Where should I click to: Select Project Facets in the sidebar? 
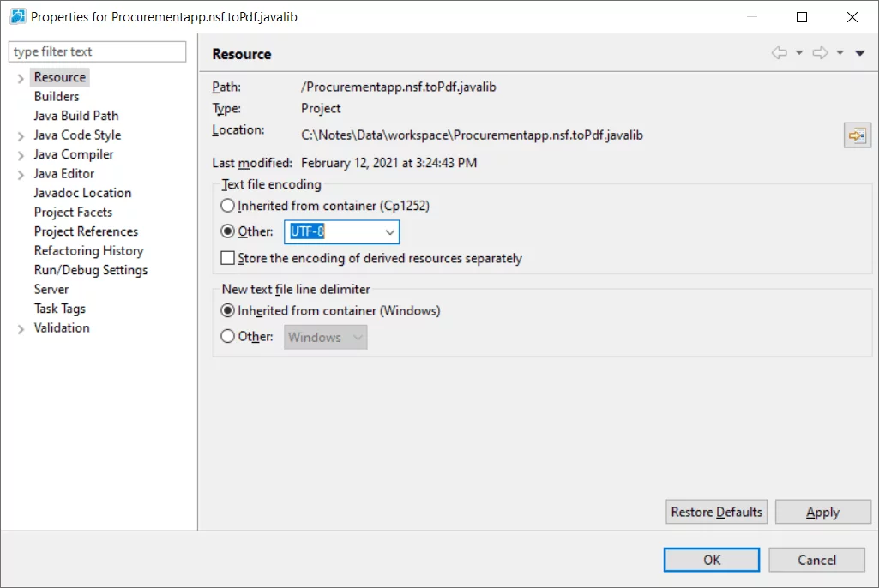point(73,212)
